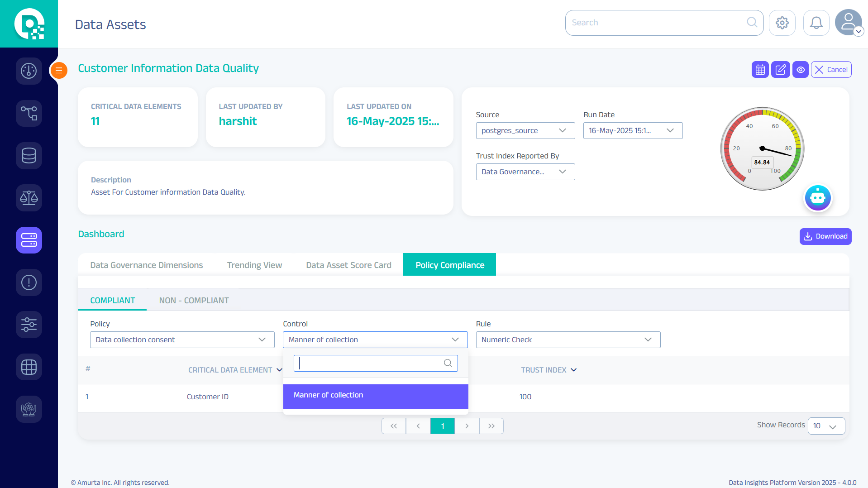The width and height of the screenshot is (868, 488).
Task: Open the Rule Numeric Check dropdown
Action: (568, 340)
